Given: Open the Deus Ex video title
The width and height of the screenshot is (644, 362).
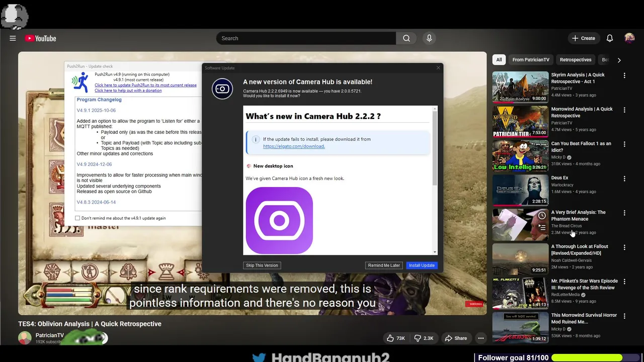Looking at the screenshot, I should (x=559, y=177).
